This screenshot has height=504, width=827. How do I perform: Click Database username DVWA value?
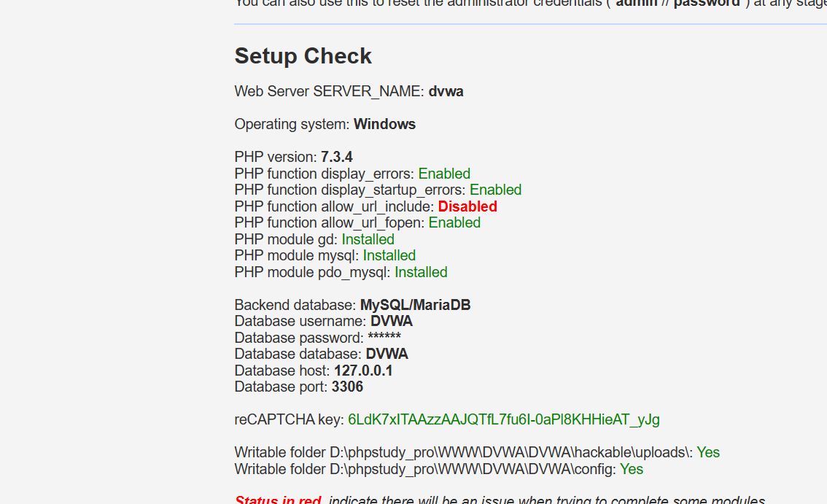[x=392, y=322]
